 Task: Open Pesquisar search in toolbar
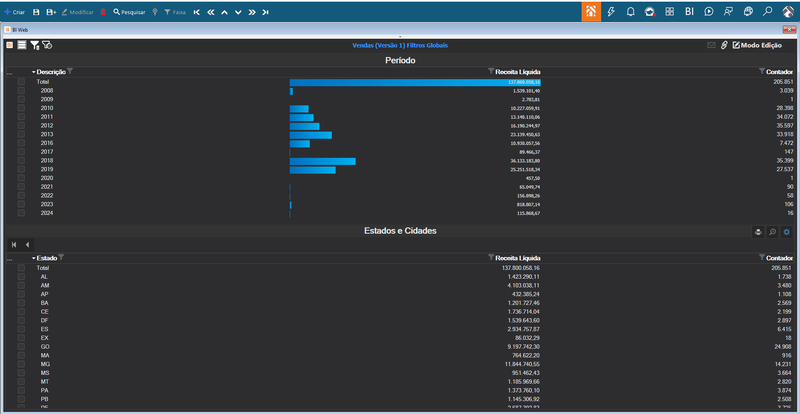coord(129,12)
